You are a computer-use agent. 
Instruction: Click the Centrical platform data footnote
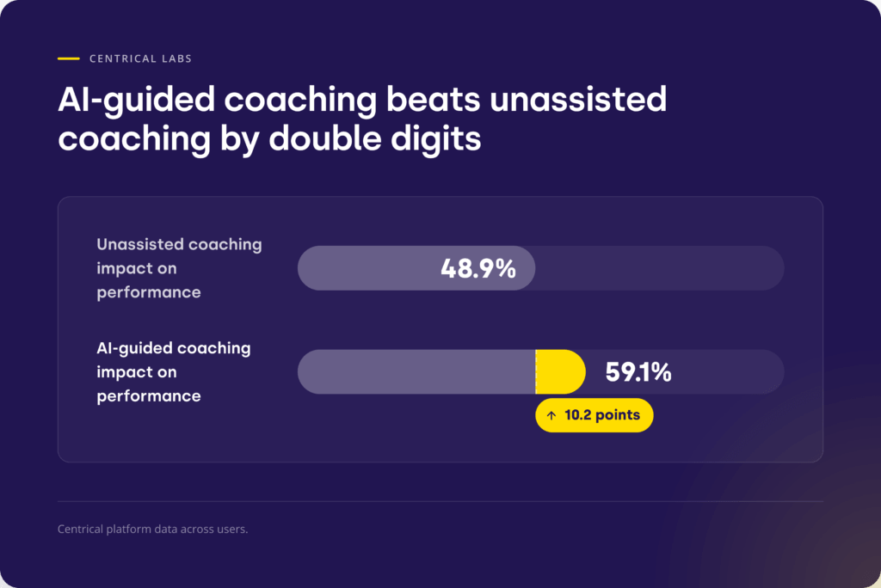tap(153, 529)
